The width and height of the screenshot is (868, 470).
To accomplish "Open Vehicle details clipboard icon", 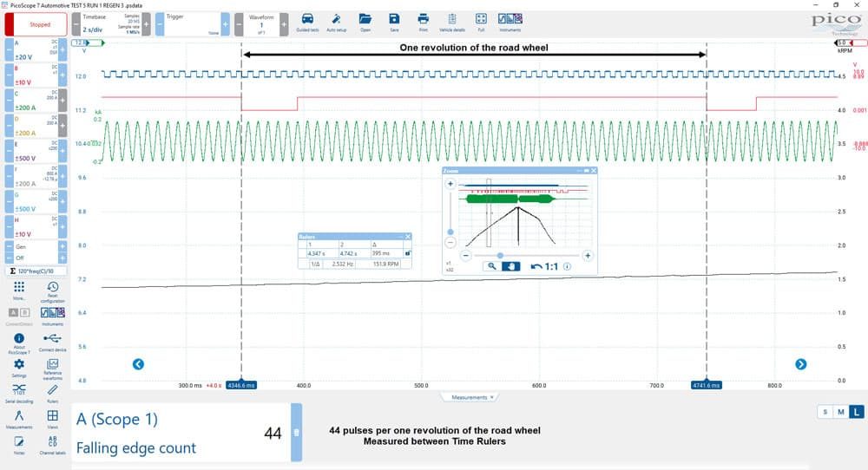I will (x=451, y=23).
